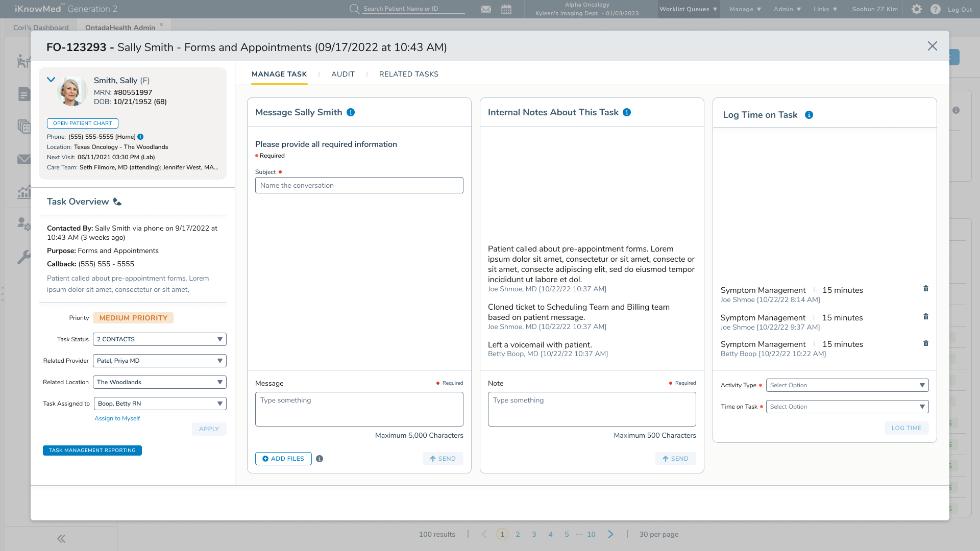Click the Assign to Myself link
This screenshot has height=551, width=980.
click(117, 418)
